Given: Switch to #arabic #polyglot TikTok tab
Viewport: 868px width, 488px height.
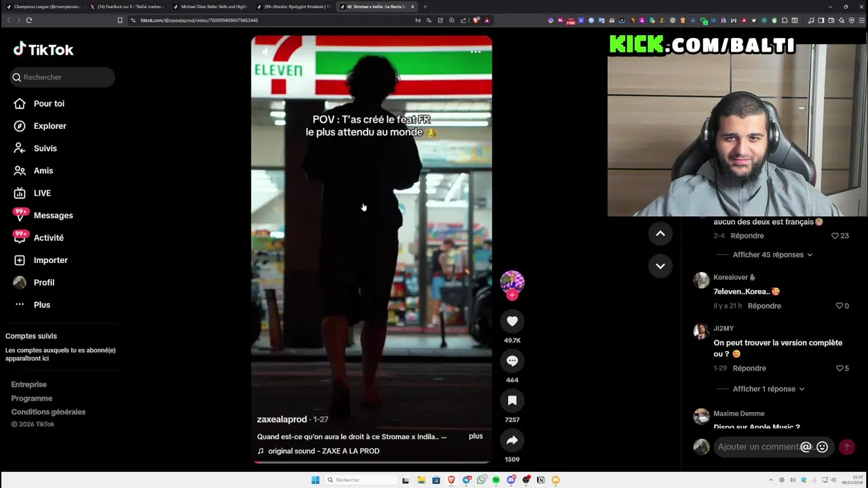Looking at the screenshot, I should [x=296, y=7].
